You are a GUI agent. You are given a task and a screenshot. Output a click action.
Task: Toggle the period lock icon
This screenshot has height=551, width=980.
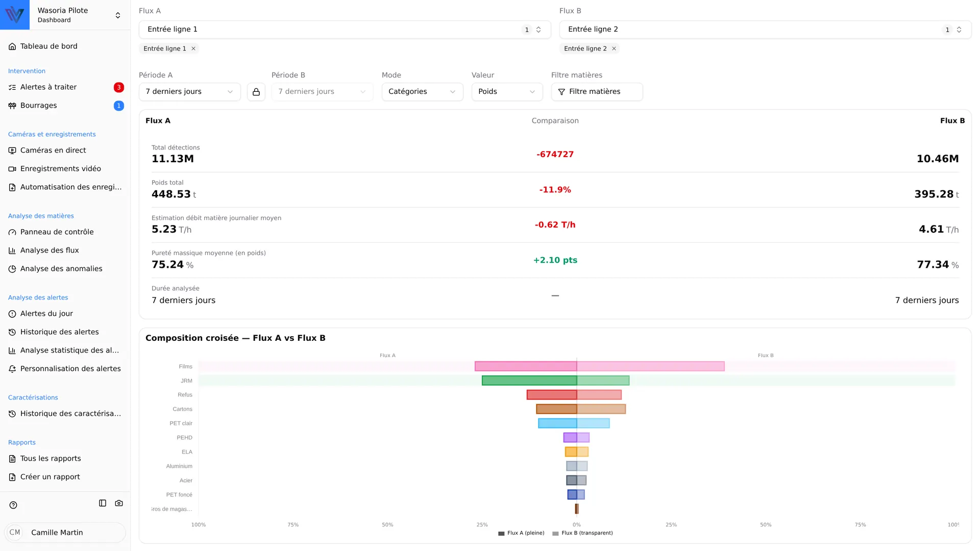click(256, 92)
